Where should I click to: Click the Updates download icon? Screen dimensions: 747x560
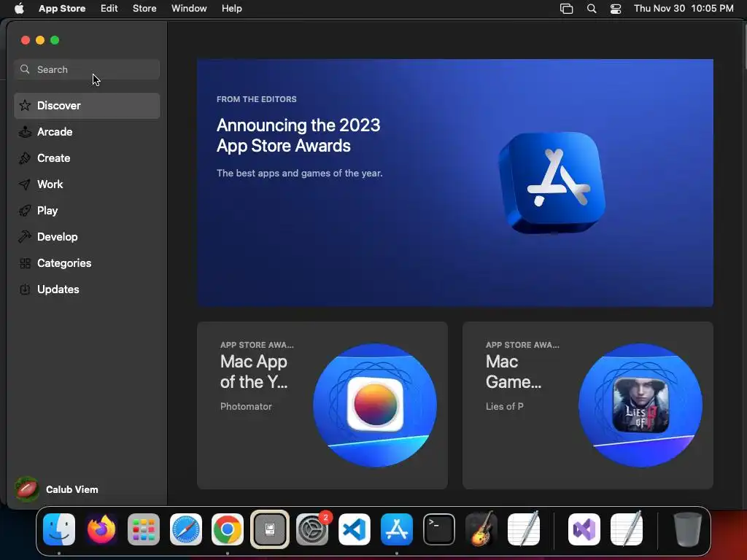[x=25, y=289]
